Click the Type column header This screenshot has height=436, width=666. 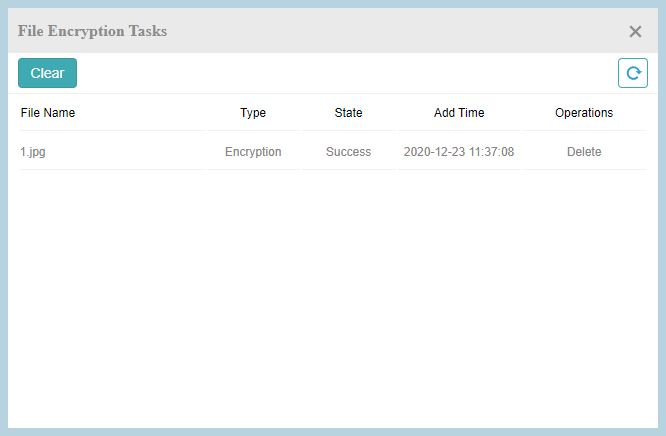pyautogui.click(x=253, y=113)
